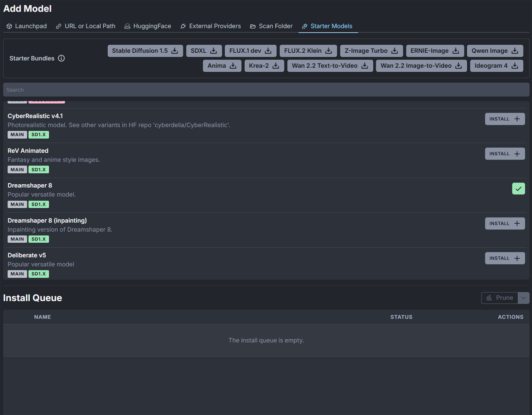Viewport: 532px width, 415px height.
Task: Download the Ideogram 4 bundle
Action: 497,66
